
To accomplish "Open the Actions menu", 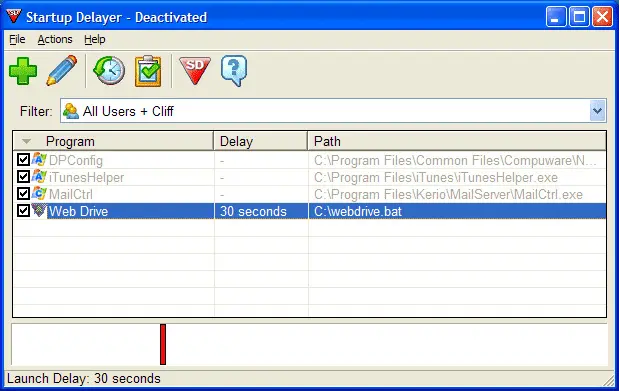I will (55, 39).
